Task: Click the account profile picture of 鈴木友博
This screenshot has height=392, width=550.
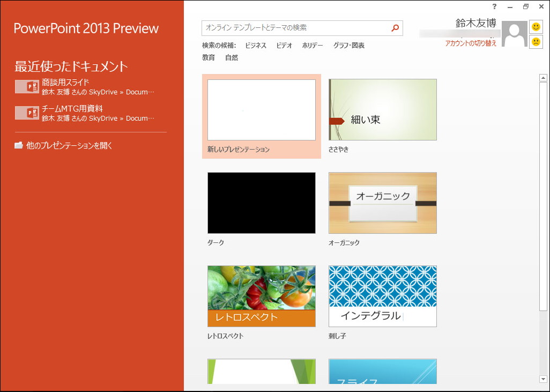Action: (x=514, y=33)
